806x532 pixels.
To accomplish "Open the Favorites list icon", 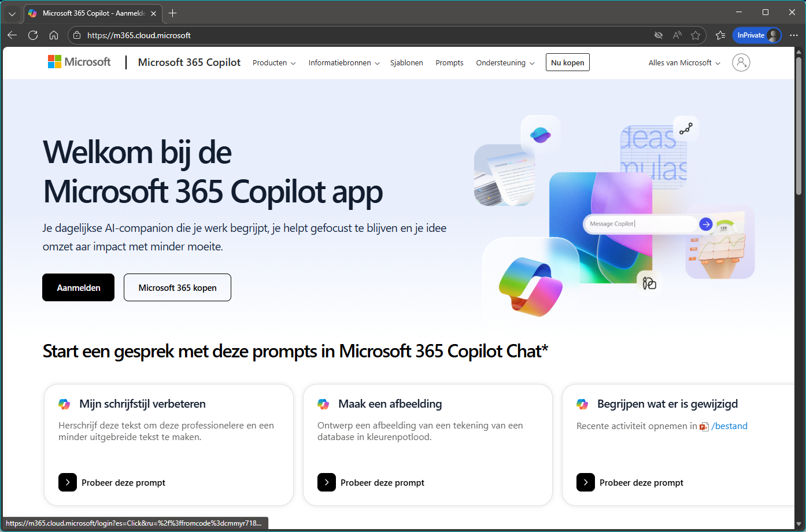I will (720, 35).
